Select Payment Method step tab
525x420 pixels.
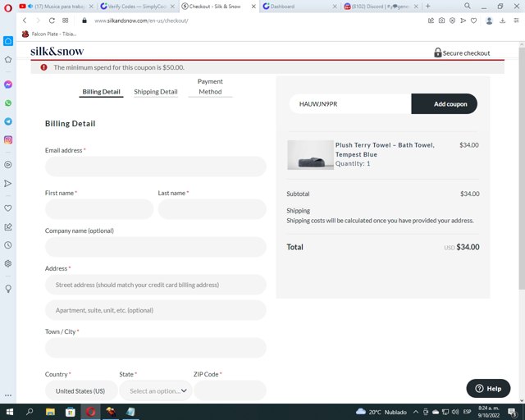point(210,87)
